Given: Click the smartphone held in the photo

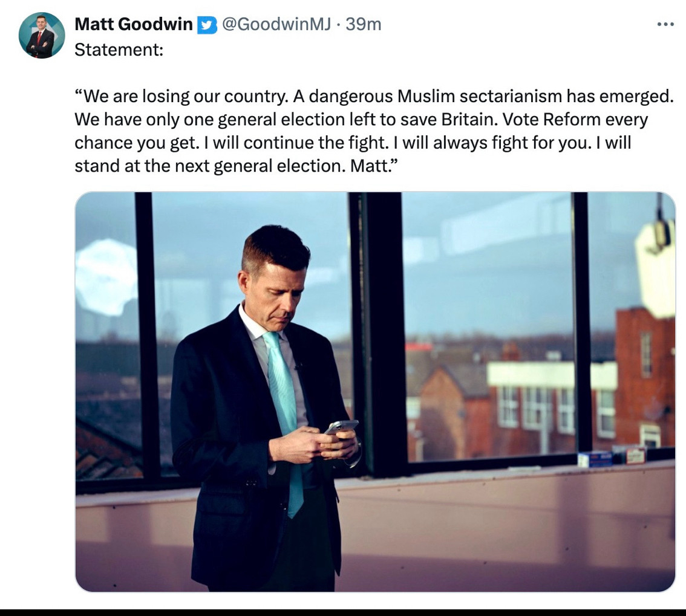Looking at the screenshot, I should pos(341,427).
